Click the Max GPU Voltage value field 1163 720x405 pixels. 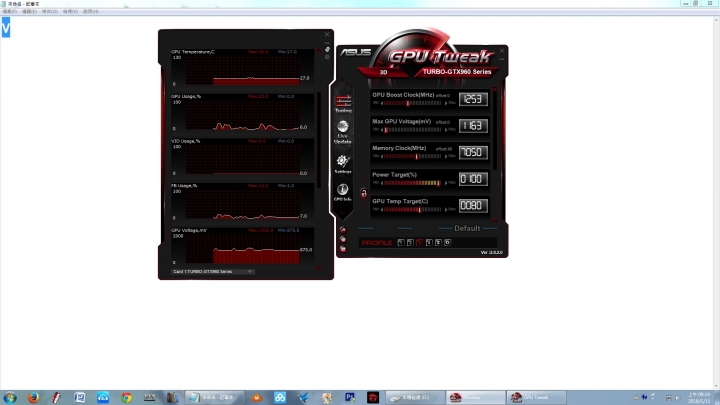(473, 126)
